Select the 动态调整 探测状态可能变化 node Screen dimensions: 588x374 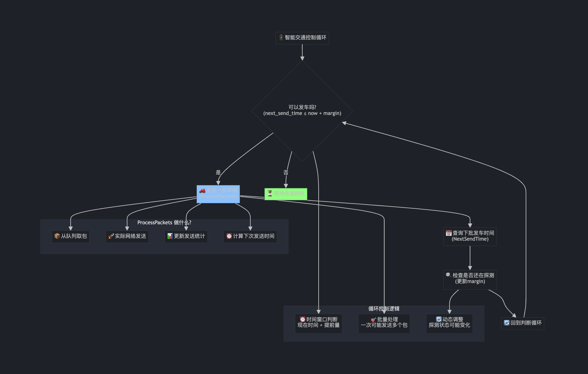449,324
